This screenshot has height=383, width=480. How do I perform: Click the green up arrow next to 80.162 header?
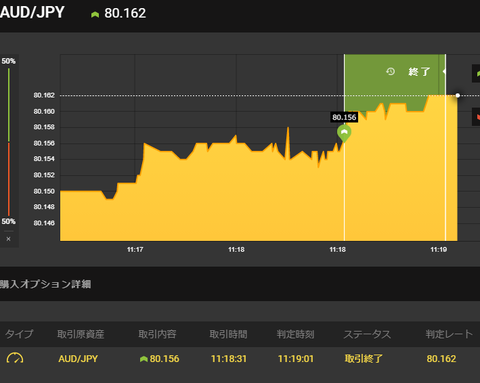point(95,14)
